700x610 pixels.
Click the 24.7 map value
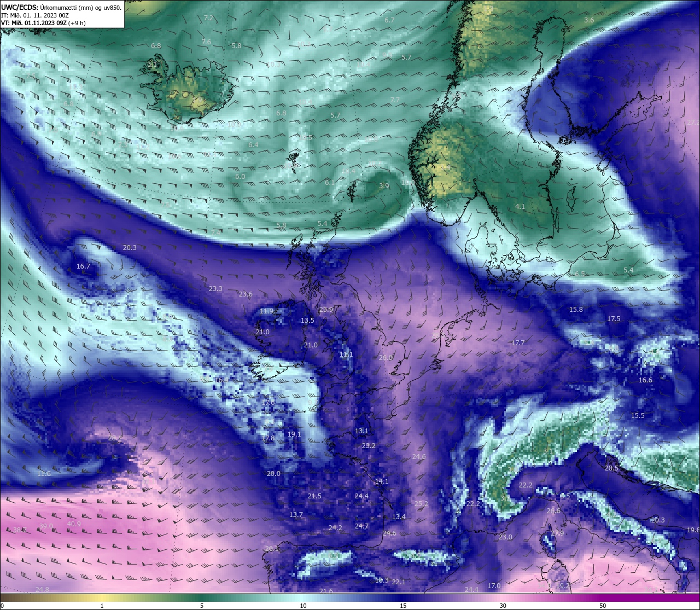click(361, 526)
